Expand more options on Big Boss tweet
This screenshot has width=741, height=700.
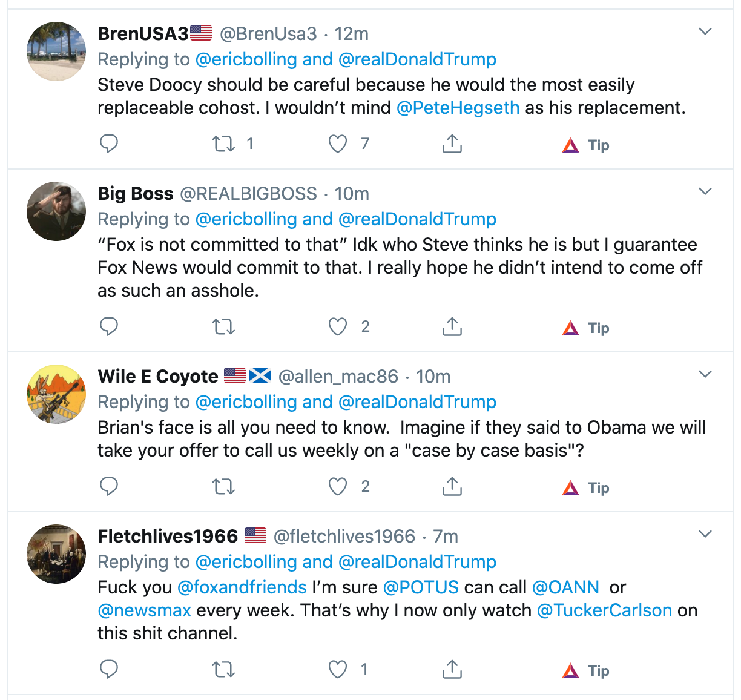(x=705, y=191)
